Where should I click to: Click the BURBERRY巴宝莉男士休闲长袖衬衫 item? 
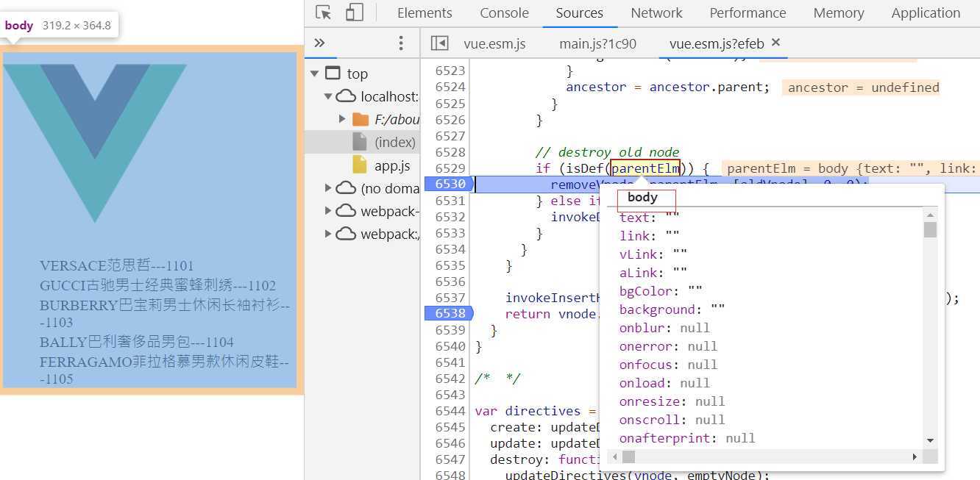pos(165,313)
